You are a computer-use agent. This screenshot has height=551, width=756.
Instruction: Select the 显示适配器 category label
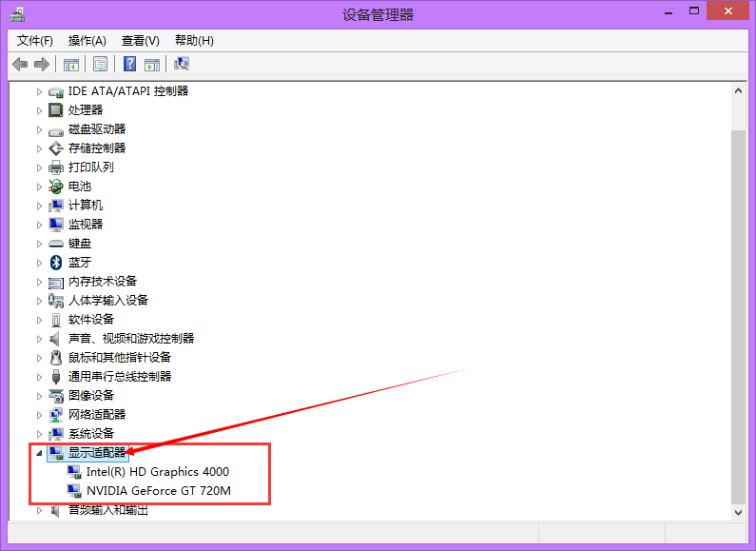tap(97, 453)
